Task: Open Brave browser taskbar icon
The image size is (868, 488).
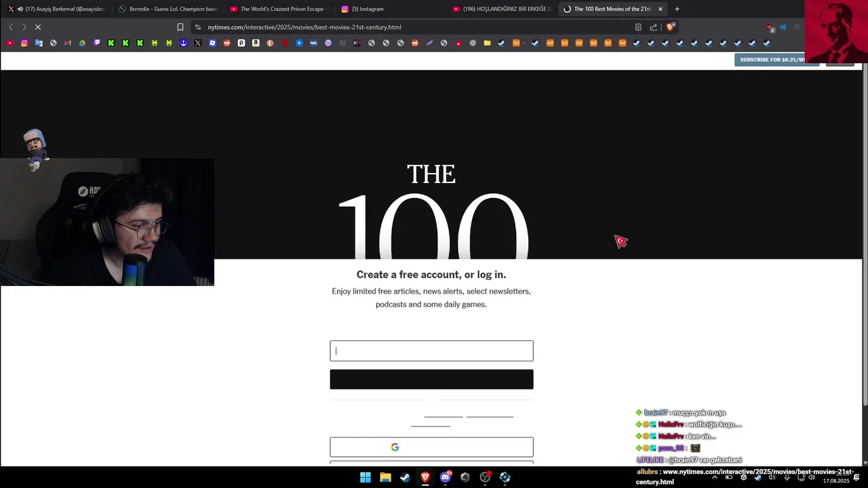Action: [x=425, y=477]
